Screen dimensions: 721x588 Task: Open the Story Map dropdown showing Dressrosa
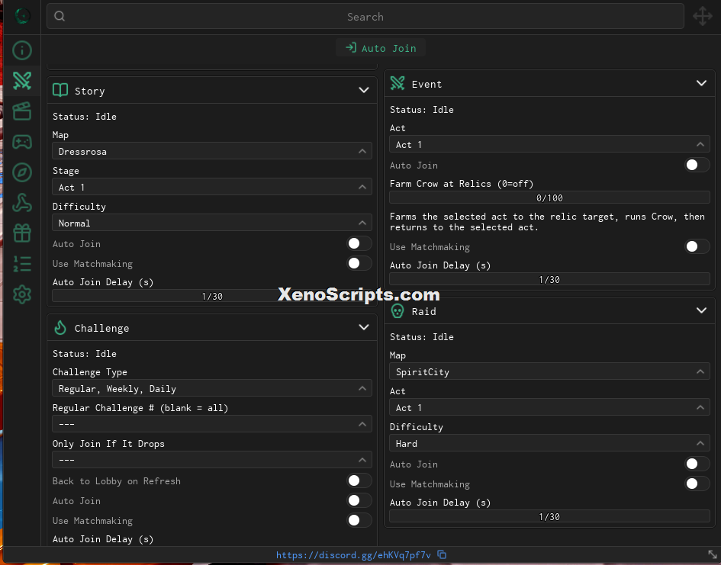[x=212, y=151]
